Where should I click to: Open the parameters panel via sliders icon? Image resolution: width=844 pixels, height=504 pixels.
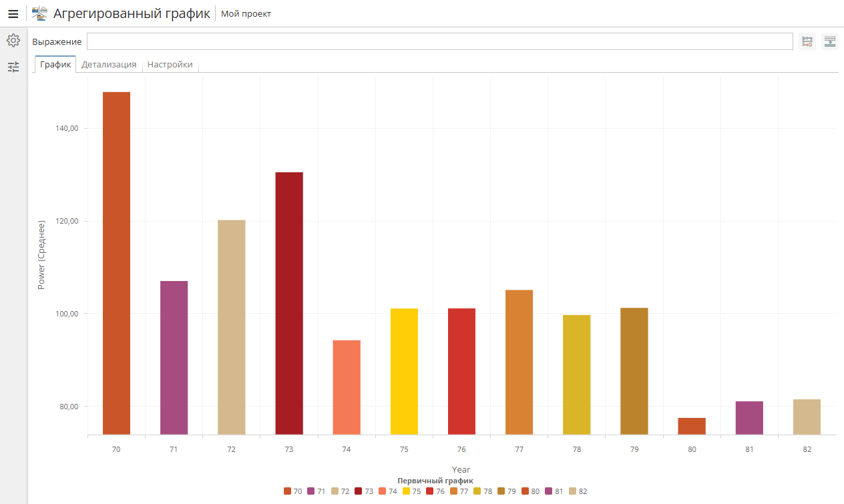click(x=13, y=67)
